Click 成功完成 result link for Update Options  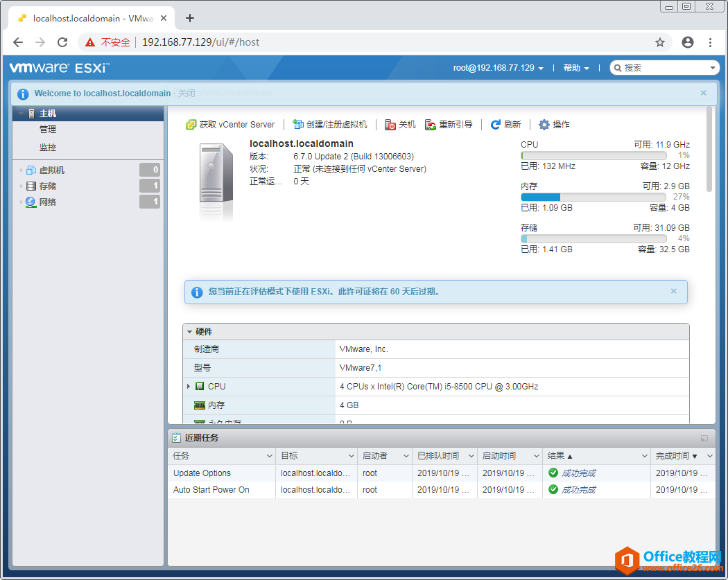578,473
